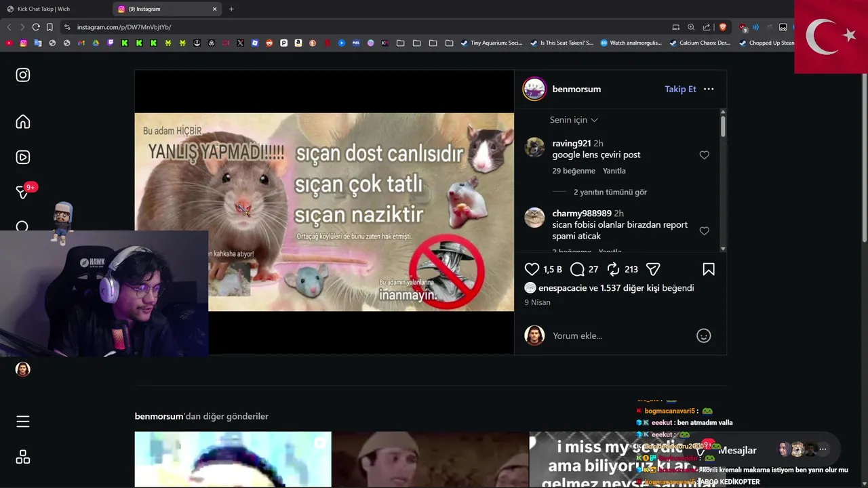Follow benmorsum via Takip Et
The image size is (868, 488).
(x=680, y=89)
